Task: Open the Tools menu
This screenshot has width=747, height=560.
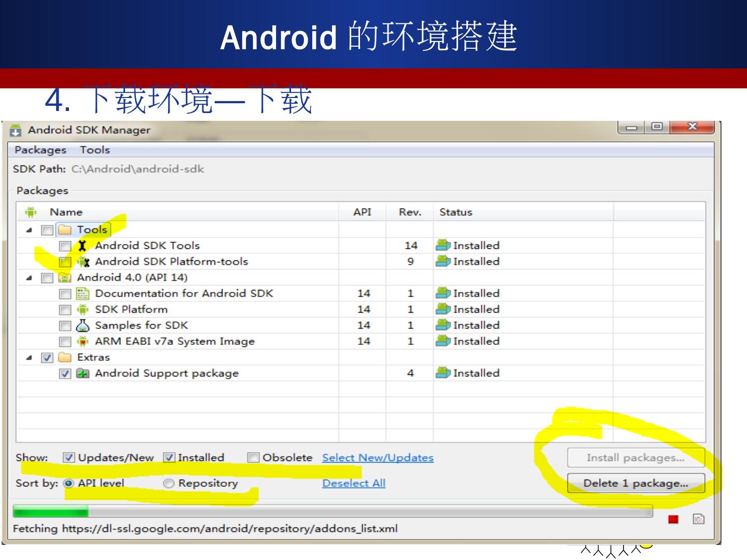Action: 95,150
